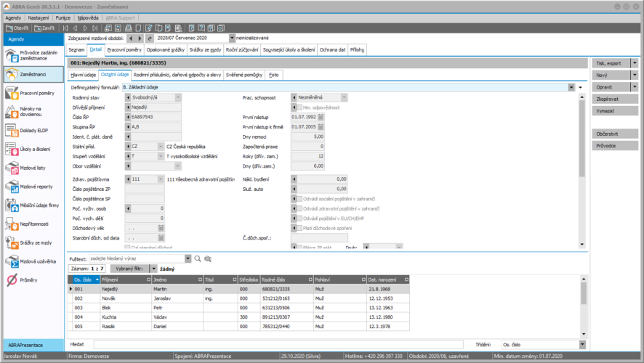Go to previous wage period arrow

(131, 38)
